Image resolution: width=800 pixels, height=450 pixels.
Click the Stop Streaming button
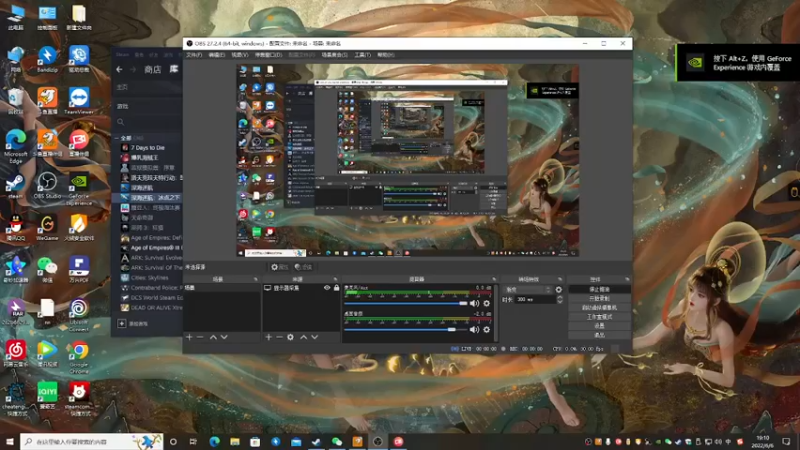[x=599, y=289]
